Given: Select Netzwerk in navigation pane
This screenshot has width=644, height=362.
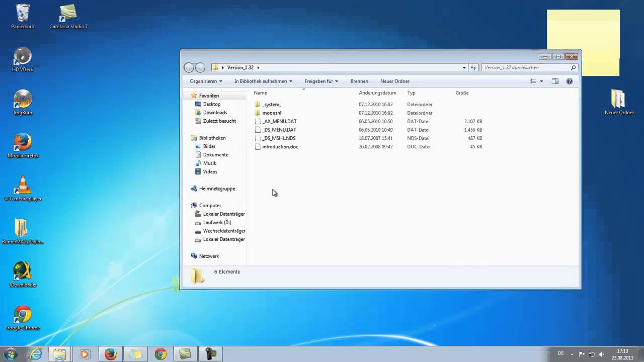Looking at the screenshot, I should coord(209,256).
